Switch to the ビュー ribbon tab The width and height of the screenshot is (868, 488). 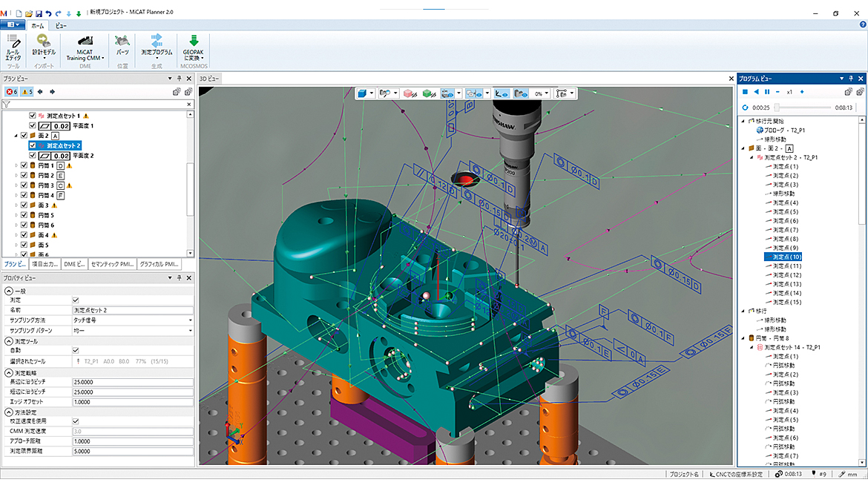tap(61, 25)
